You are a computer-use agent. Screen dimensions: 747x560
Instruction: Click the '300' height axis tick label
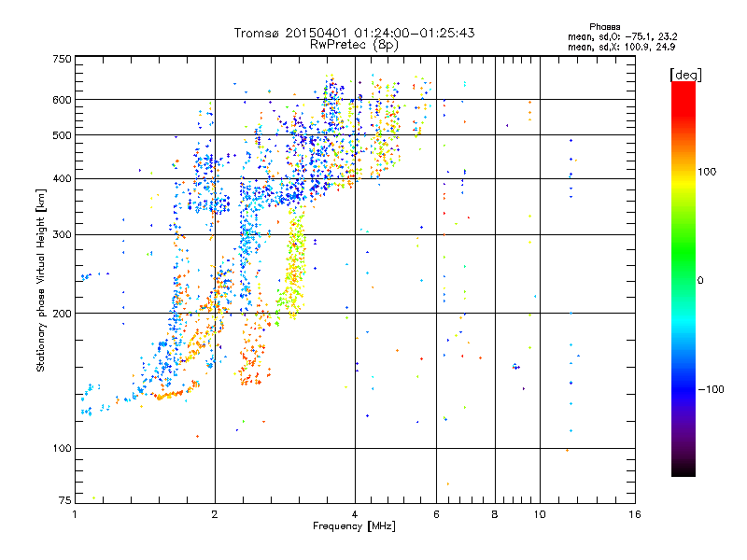pyautogui.click(x=62, y=235)
